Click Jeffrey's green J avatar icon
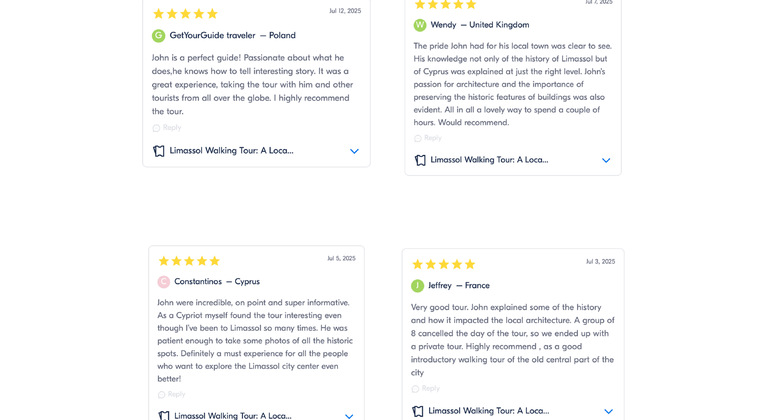 [x=418, y=286]
